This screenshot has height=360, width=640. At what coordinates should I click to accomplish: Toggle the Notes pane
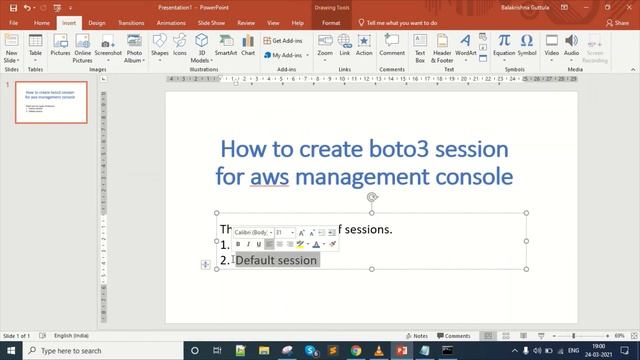[417, 336]
